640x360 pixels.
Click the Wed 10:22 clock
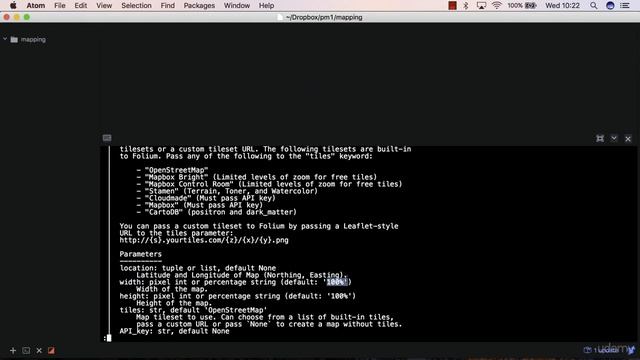(562, 6)
